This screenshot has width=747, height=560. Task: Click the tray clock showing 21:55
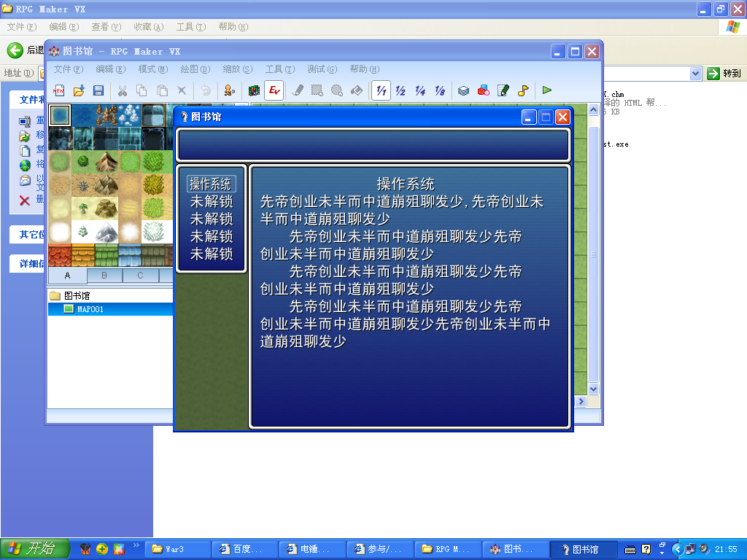[726, 550]
